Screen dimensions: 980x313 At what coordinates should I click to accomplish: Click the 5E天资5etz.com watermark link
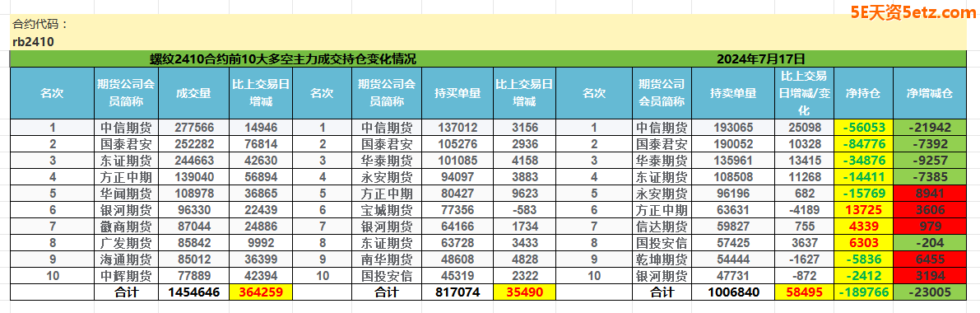911,12
